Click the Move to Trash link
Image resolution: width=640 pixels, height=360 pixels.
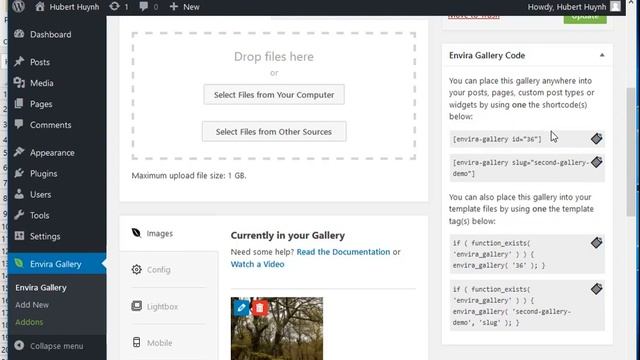tap(473, 17)
